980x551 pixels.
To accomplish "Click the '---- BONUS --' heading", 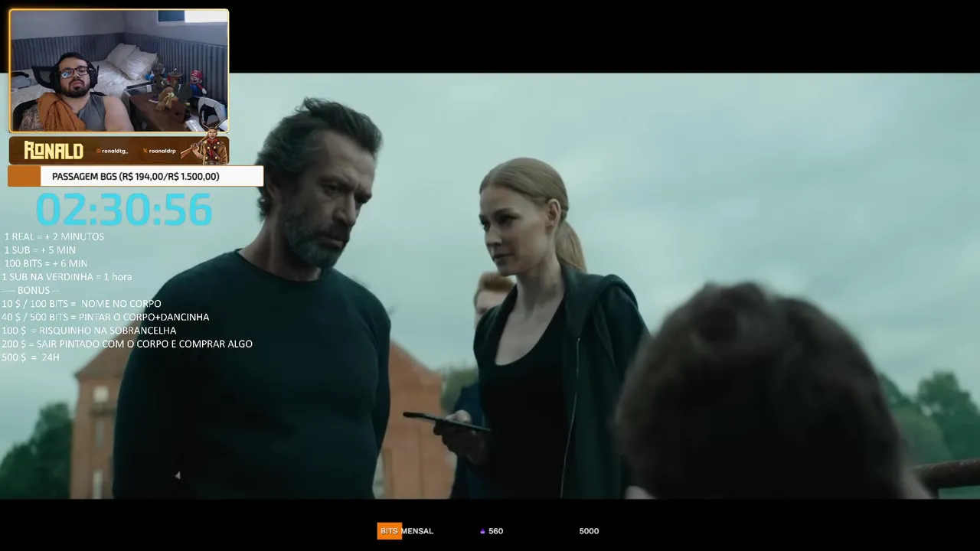I will (x=31, y=290).
